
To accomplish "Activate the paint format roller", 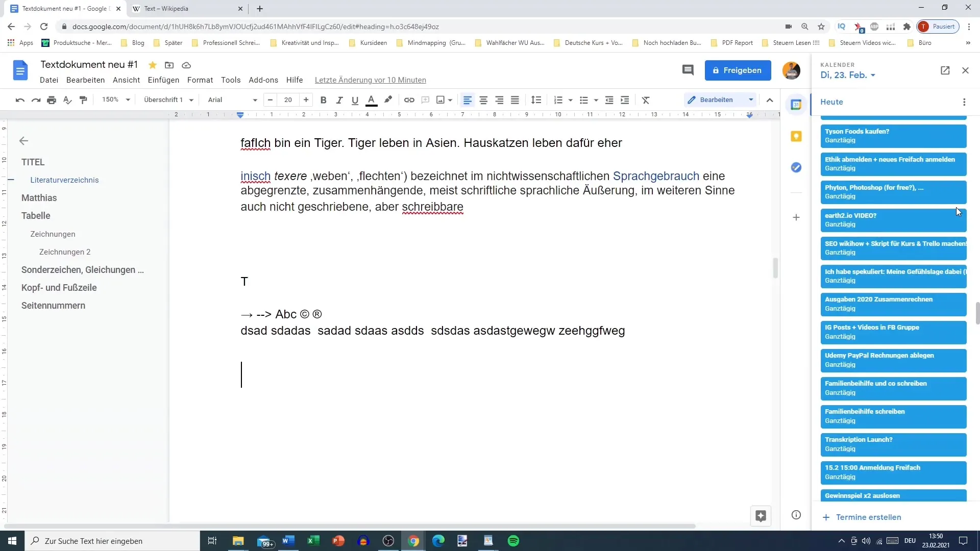I will click(83, 100).
